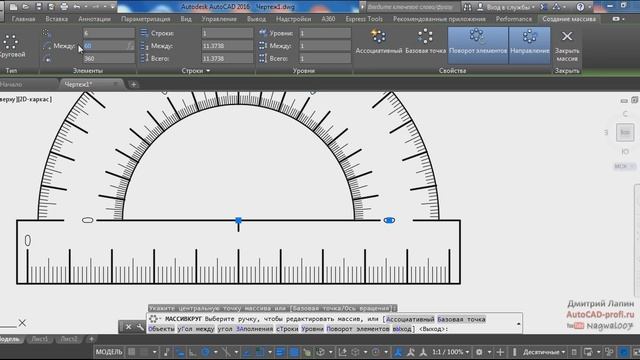Open the Управление ribbon tab
640x360 pixels.
[219, 19]
